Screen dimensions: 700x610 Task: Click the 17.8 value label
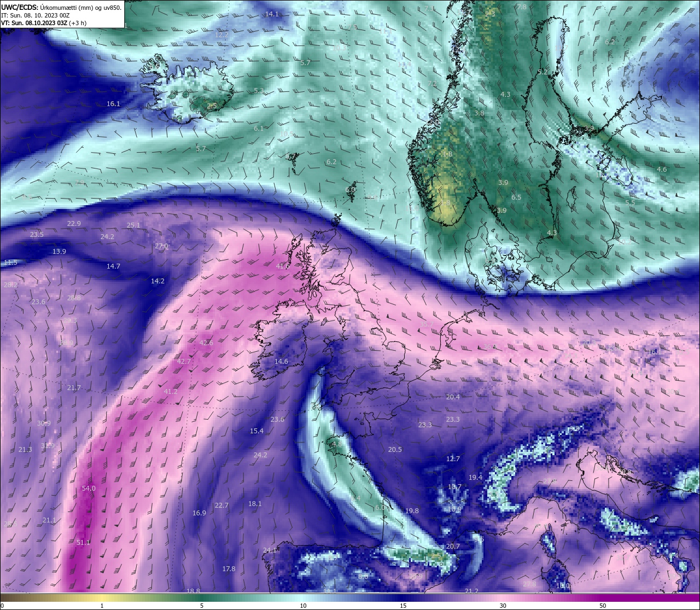click(x=229, y=569)
